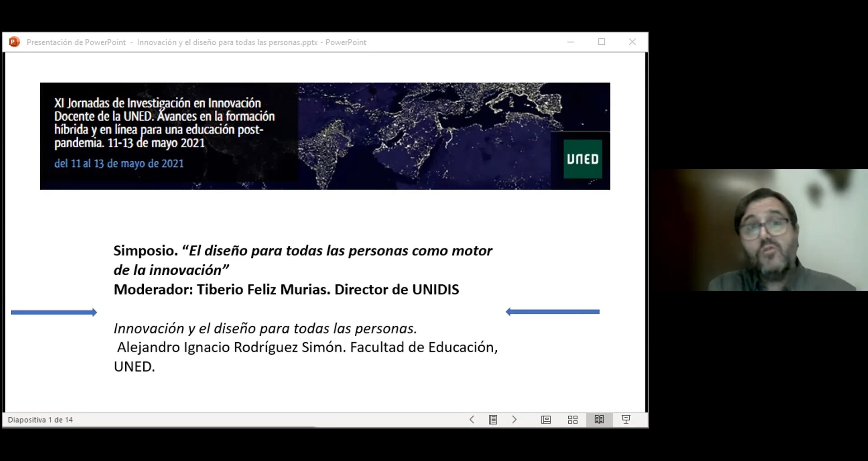Maximize the PowerPoint window

pyautogui.click(x=601, y=42)
